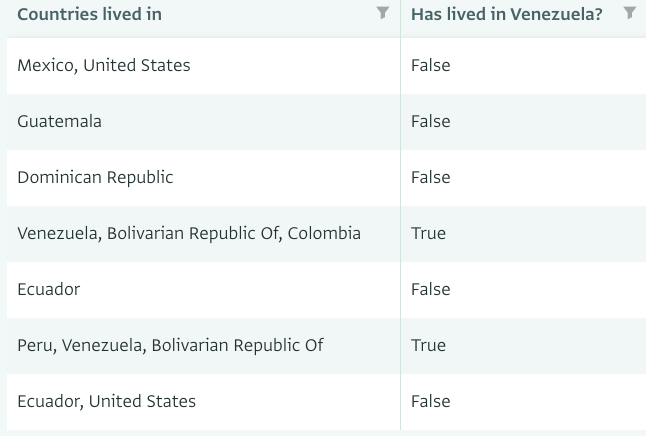Click the Venezuela, Bolivarian Republic Of, Colombia cell
The width and height of the screenshot is (646, 436).
204,234
